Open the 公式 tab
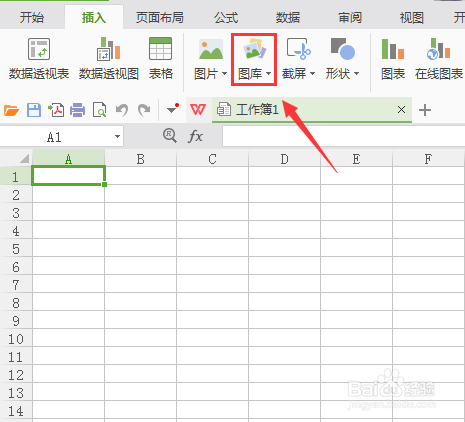465x422 pixels. tap(226, 17)
